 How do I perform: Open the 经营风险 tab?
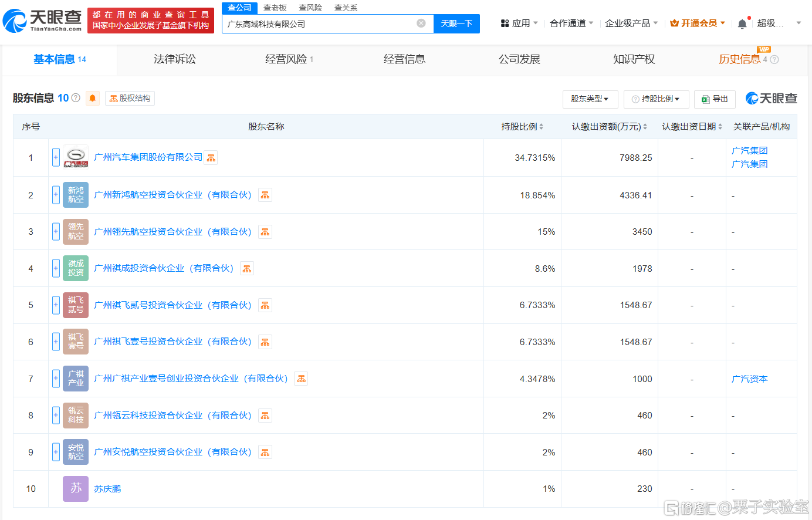tap(289, 59)
